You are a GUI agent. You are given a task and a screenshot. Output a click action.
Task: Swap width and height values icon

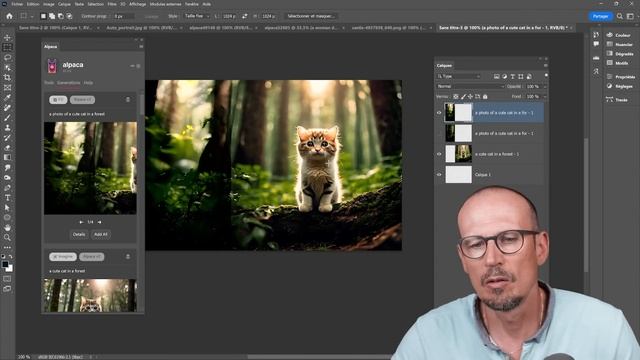[244, 16]
